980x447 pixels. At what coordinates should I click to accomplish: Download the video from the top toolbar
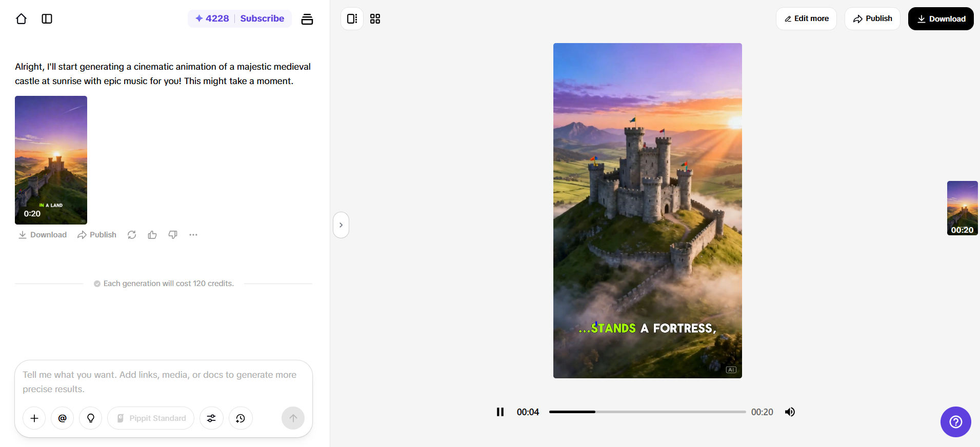941,19
